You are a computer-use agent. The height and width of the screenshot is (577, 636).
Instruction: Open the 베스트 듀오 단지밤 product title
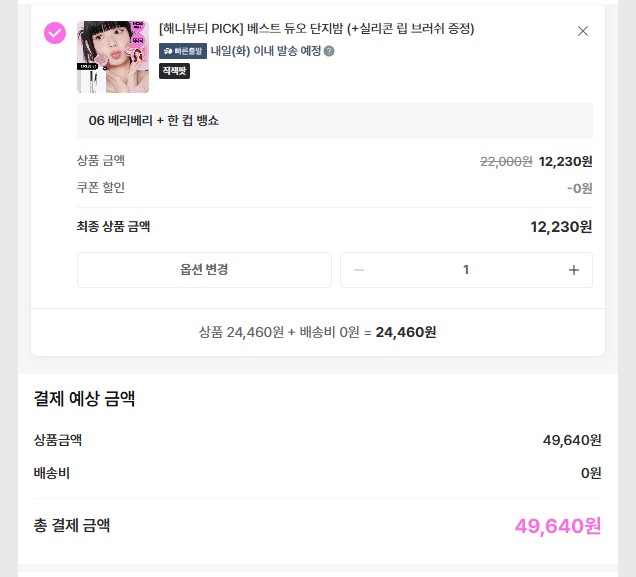[316, 29]
